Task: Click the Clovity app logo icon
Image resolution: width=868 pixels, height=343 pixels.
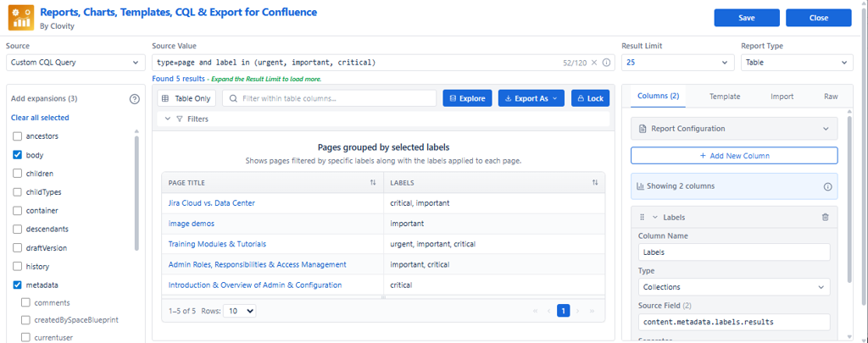Action: point(20,17)
